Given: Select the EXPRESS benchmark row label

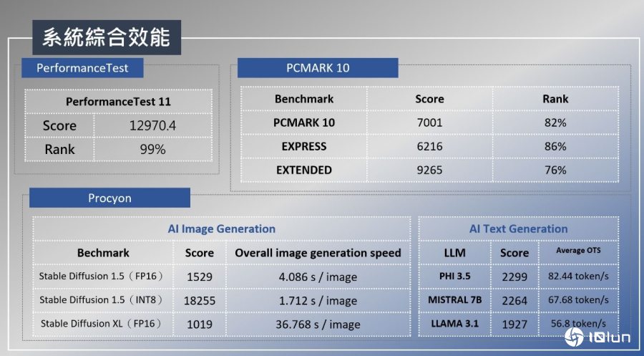Looking at the screenshot, I should [304, 146].
